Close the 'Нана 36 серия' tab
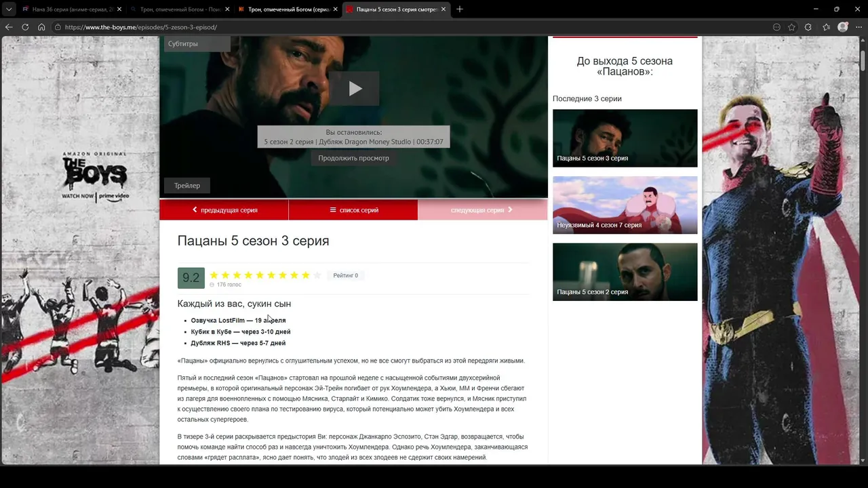 (x=119, y=9)
